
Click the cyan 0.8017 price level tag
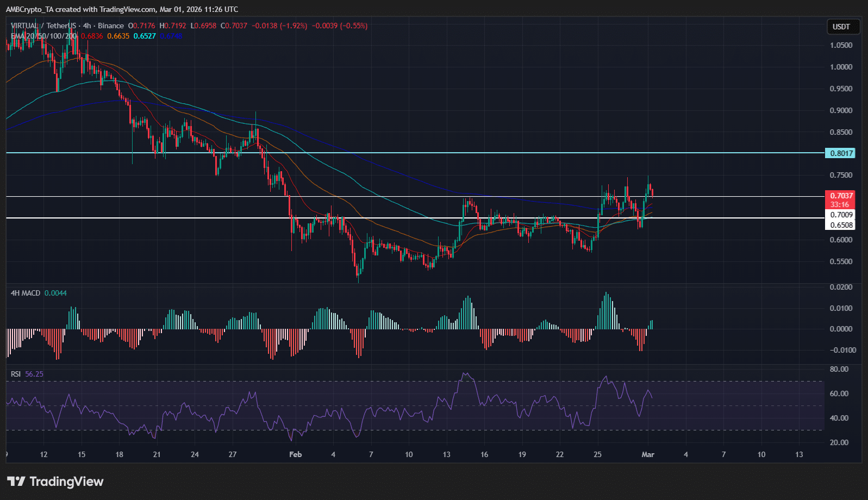click(x=840, y=153)
